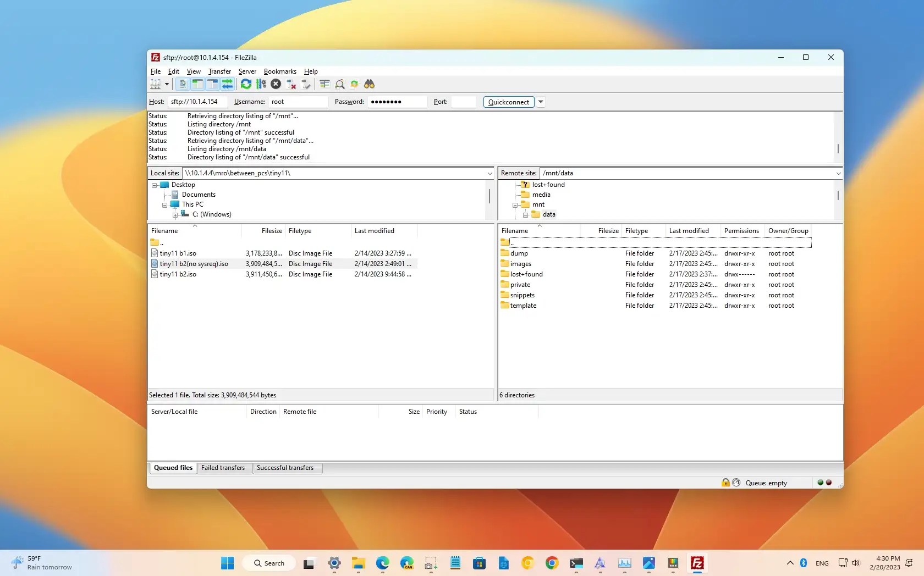Open the Remote site path dropdown
This screenshot has height=576, width=924.
click(x=838, y=173)
